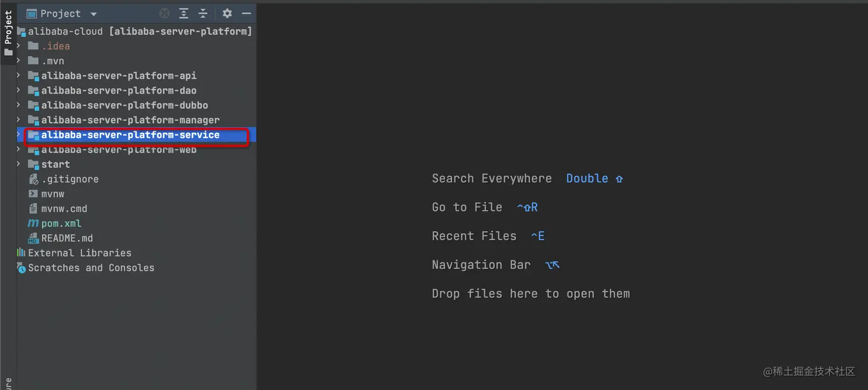Select alibaba-server-platform-dubbo module
868x390 pixels.
coord(137,105)
